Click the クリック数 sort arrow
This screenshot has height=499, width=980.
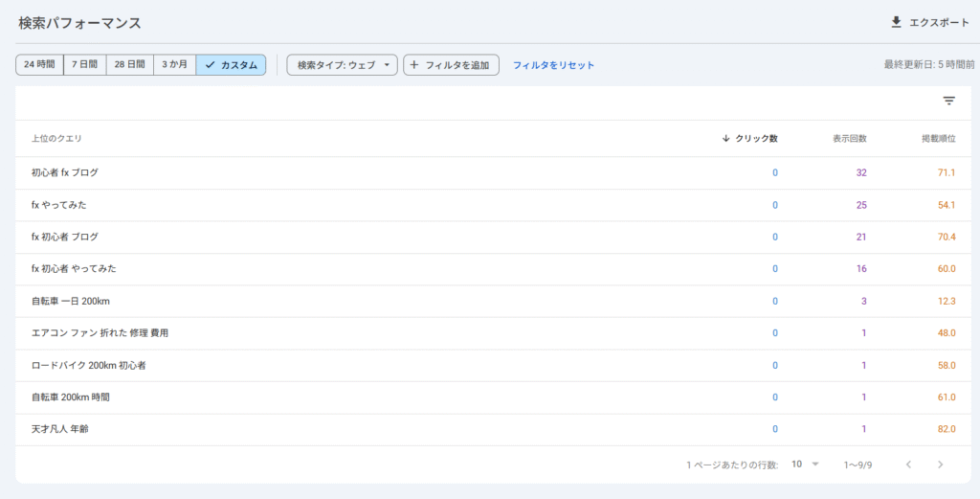click(726, 139)
